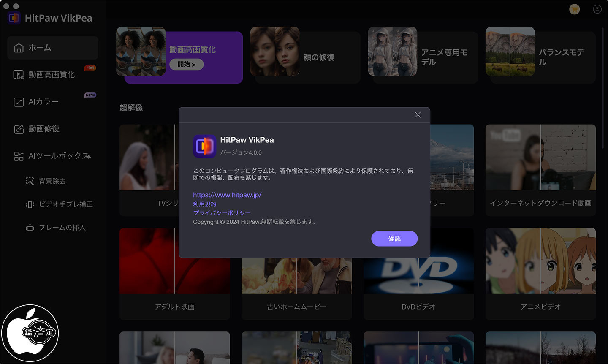Click the HitPaw VikPea logo in sidebar
The width and height of the screenshot is (608, 364).
(x=14, y=18)
